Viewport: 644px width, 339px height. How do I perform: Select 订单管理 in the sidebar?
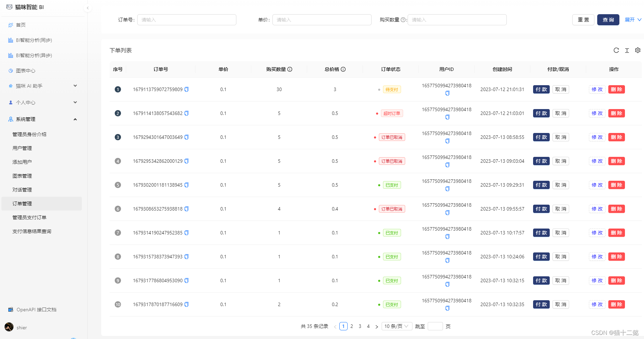42,204
